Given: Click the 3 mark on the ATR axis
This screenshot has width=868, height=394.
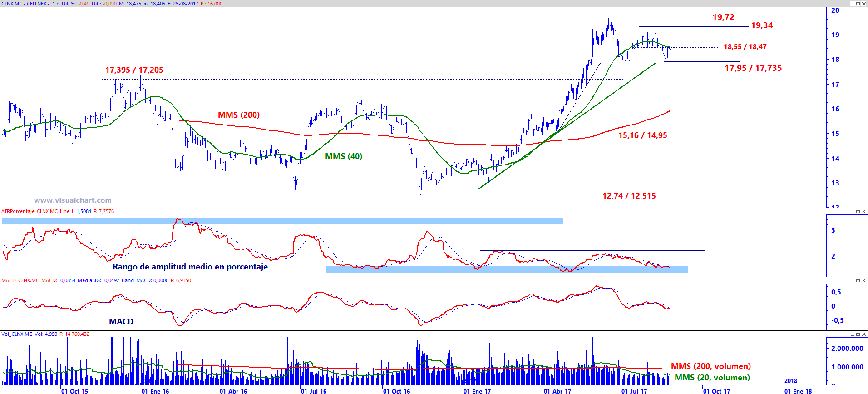Looking at the screenshot, I should point(833,230).
